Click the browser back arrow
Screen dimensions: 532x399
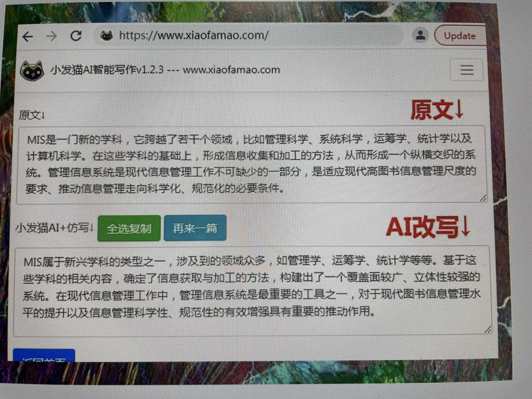click(x=28, y=37)
